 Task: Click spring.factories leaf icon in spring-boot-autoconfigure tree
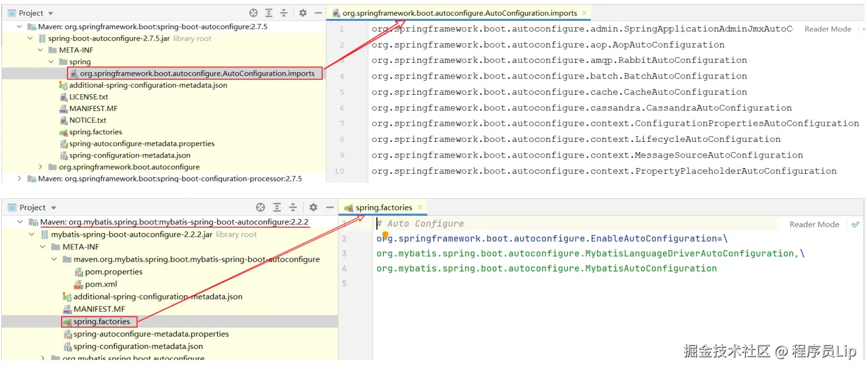pos(64,132)
